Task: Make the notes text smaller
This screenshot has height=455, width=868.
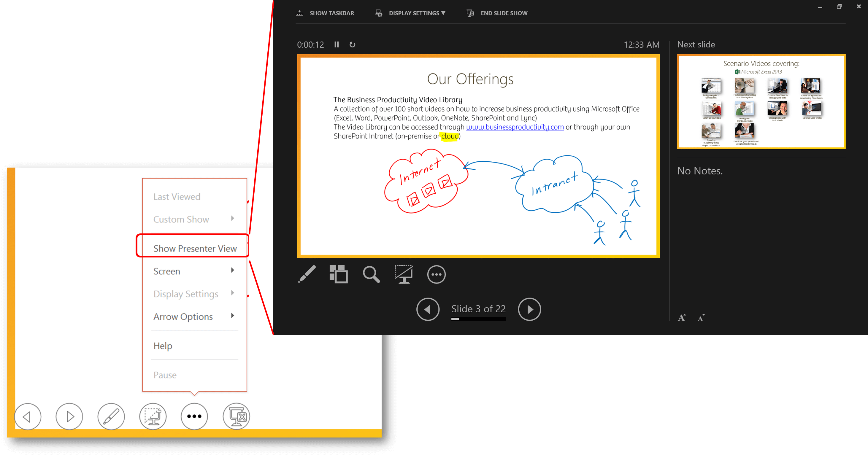Action: [701, 318]
